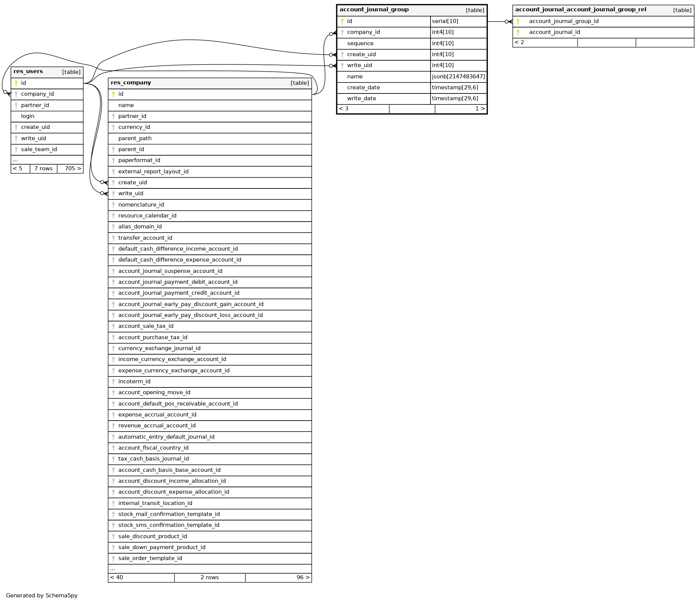700x603 pixels.
Task: Click the '96 >' children count in res_company
Action: point(303,577)
